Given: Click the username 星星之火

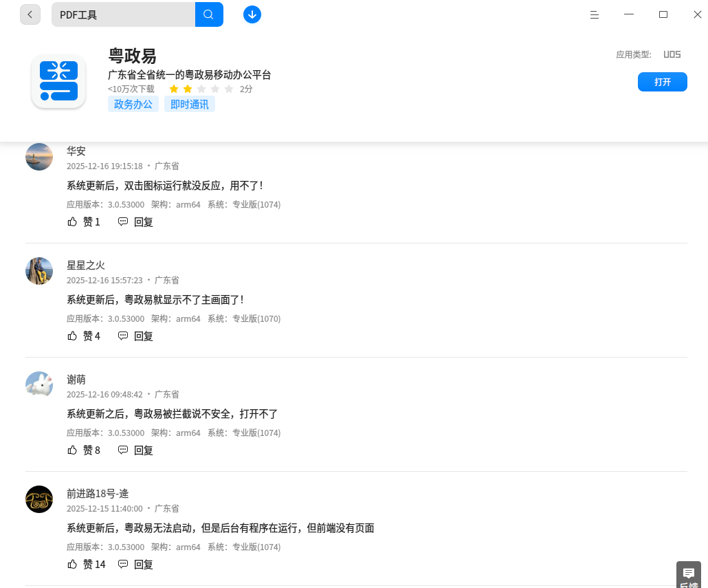Looking at the screenshot, I should (x=86, y=265).
